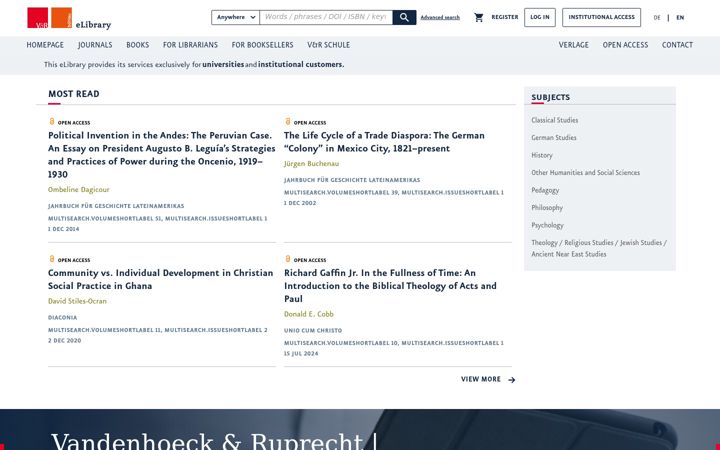Open Jahrbuch für Geschichte Lateinamerikas under Buchenau article

point(352,180)
